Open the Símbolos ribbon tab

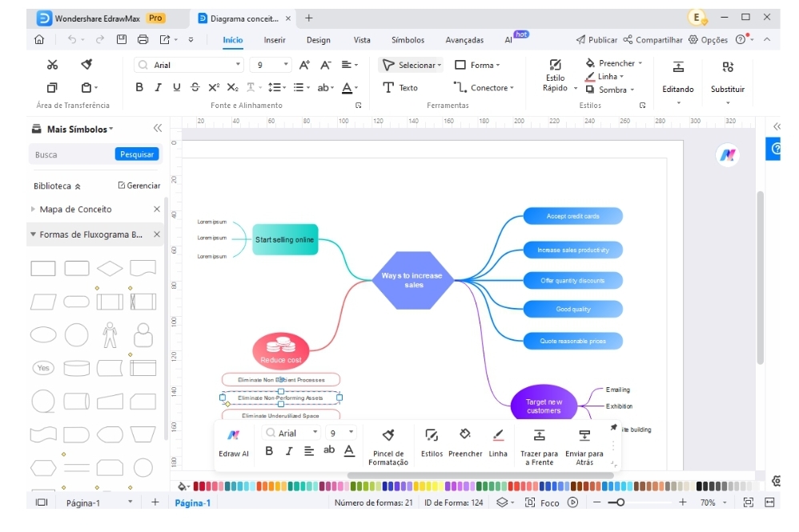[x=408, y=40]
